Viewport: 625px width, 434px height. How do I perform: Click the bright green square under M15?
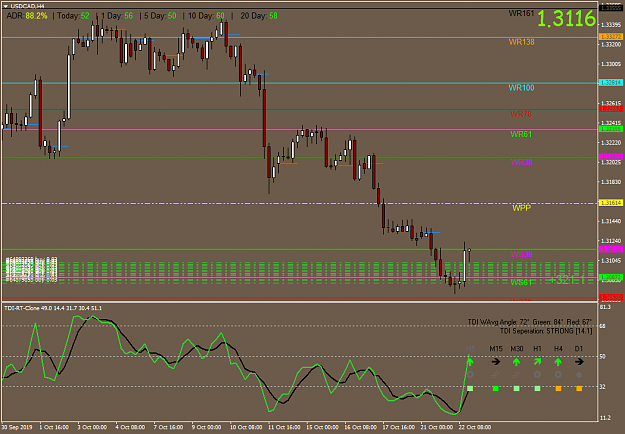pyautogui.click(x=496, y=388)
